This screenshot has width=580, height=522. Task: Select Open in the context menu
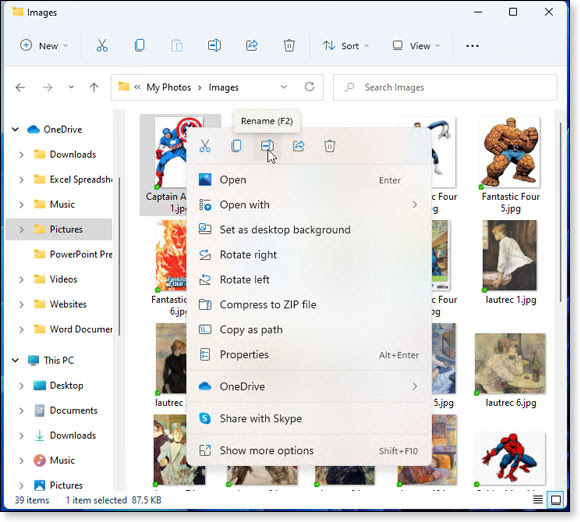click(309, 180)
